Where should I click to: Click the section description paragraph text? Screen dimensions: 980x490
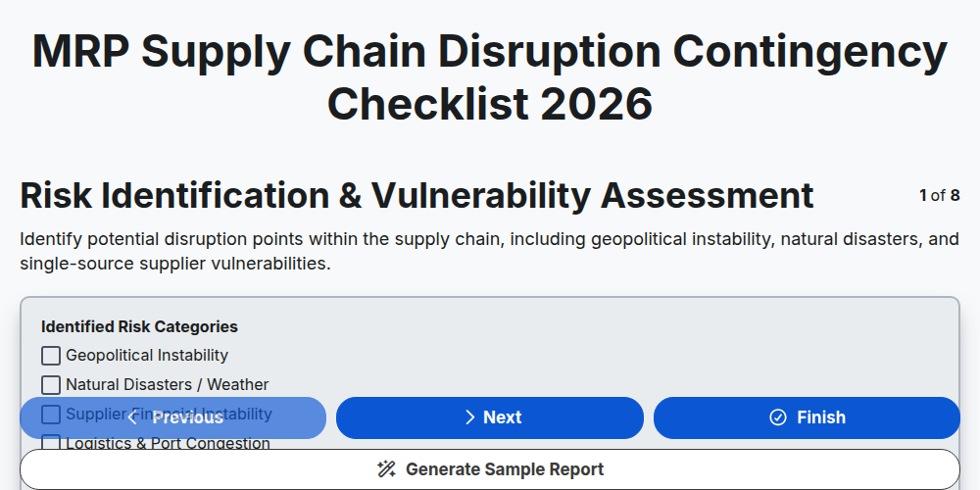pyautogui.click(x=489, y=251)
